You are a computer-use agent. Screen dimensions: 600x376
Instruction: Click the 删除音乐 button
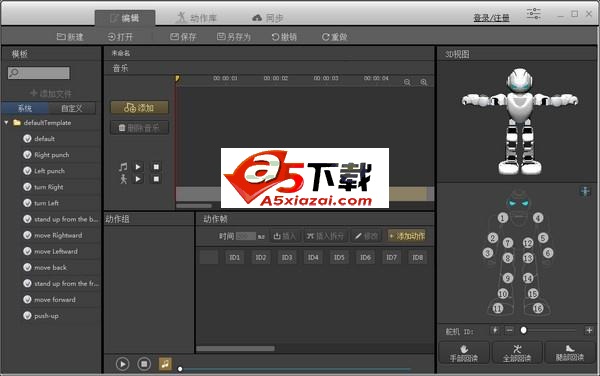(x=139, y=128)
